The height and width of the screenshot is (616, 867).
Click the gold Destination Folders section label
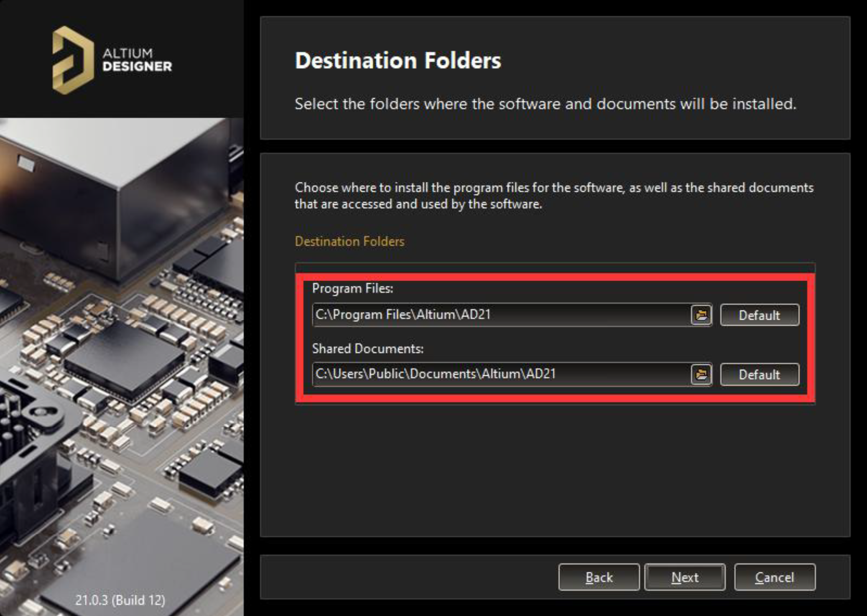point(349,241)
